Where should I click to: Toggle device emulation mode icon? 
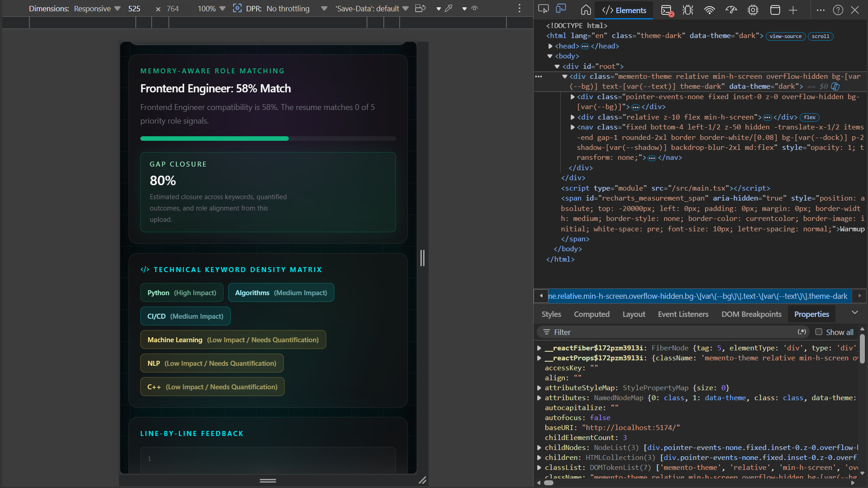(561, 10)
